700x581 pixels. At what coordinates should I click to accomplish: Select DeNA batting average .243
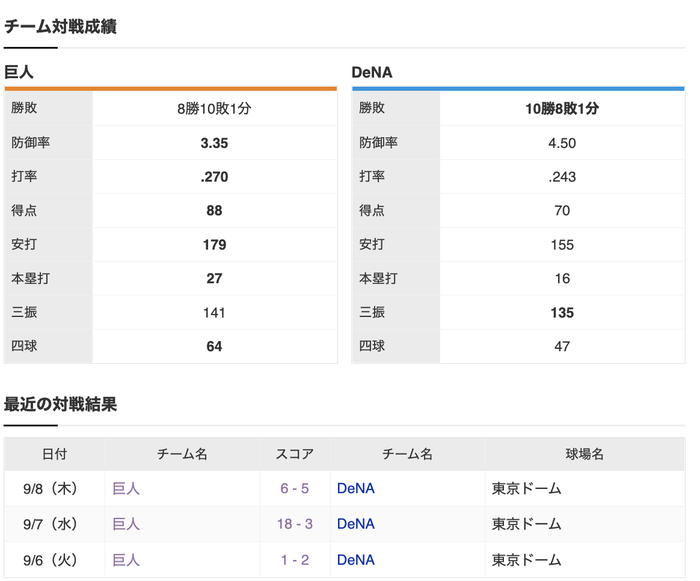562,177
